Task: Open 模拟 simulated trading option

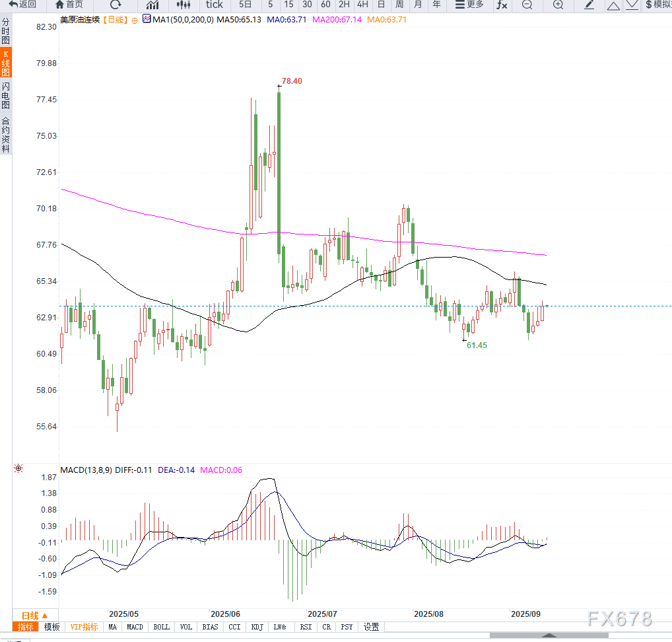Action: coord(659,5)
